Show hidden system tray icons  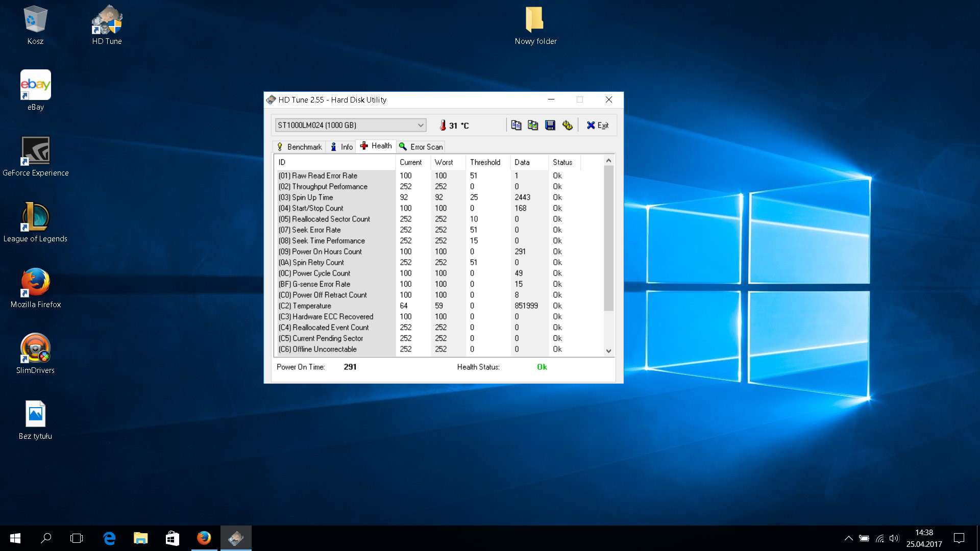(x=848, y=538)
